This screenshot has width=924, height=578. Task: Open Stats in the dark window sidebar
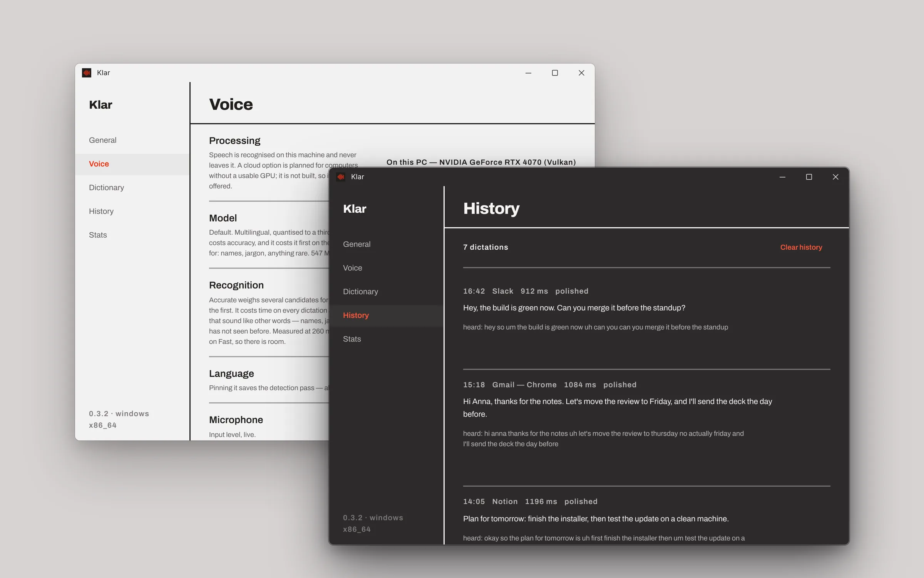click(386, 339)
